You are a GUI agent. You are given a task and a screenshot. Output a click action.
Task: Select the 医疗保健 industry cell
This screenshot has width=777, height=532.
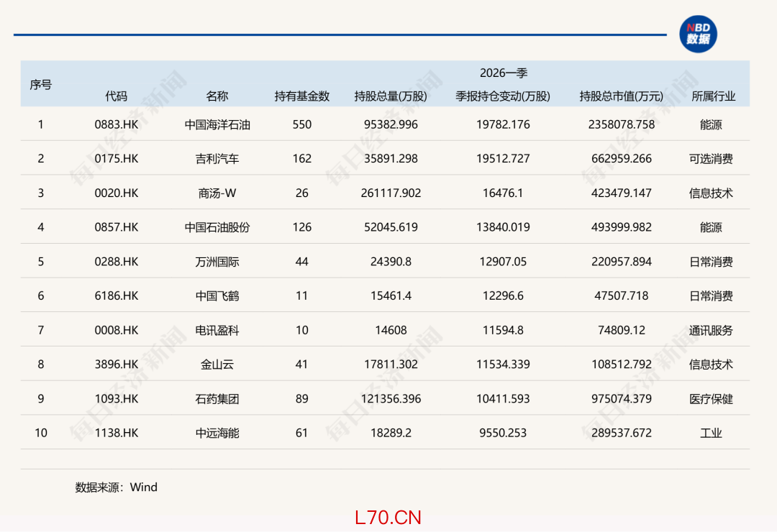click(x=711, y=399)
